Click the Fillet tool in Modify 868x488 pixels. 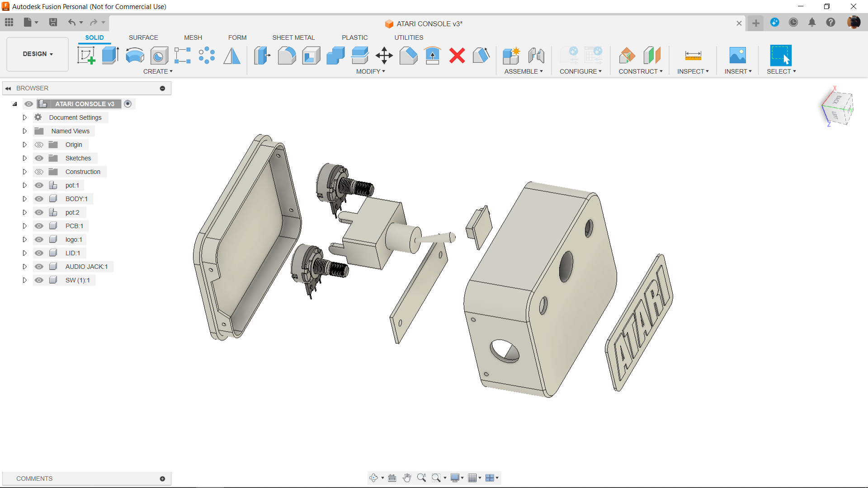pos(287,56)
